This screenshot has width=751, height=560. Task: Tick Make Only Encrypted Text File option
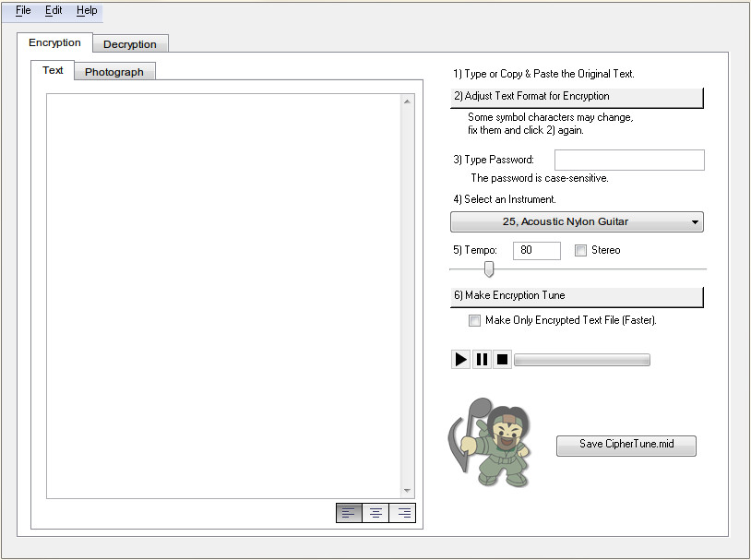click(474, 320)
